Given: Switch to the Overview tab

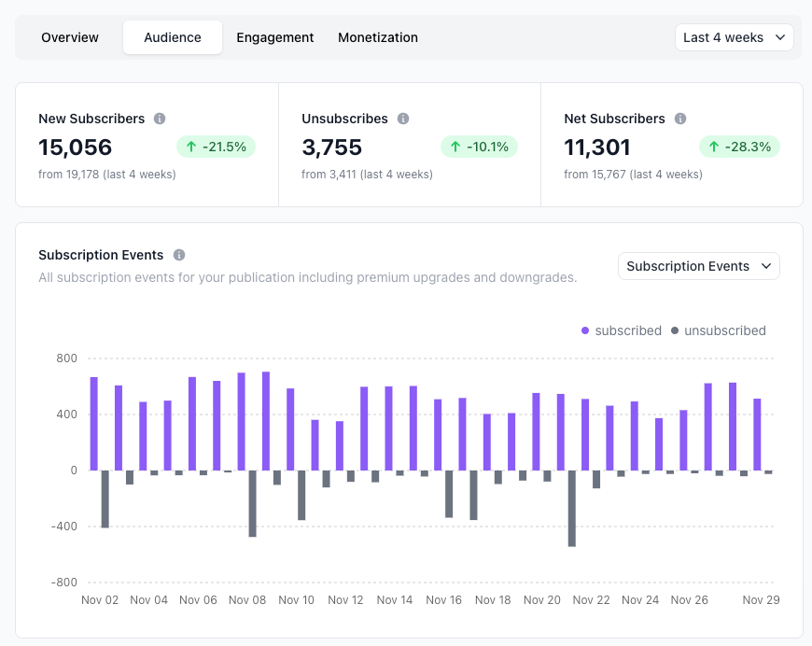Looking at the screenshot, I should click(70, 37).
